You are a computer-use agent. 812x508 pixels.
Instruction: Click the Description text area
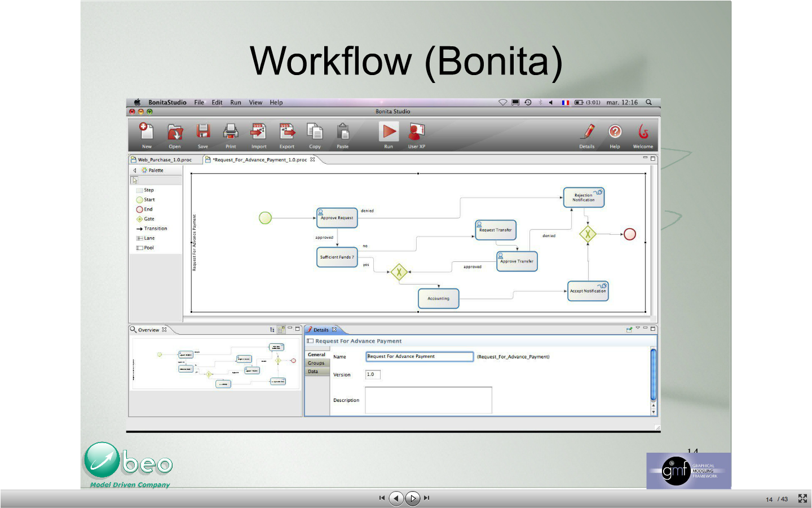429,400
